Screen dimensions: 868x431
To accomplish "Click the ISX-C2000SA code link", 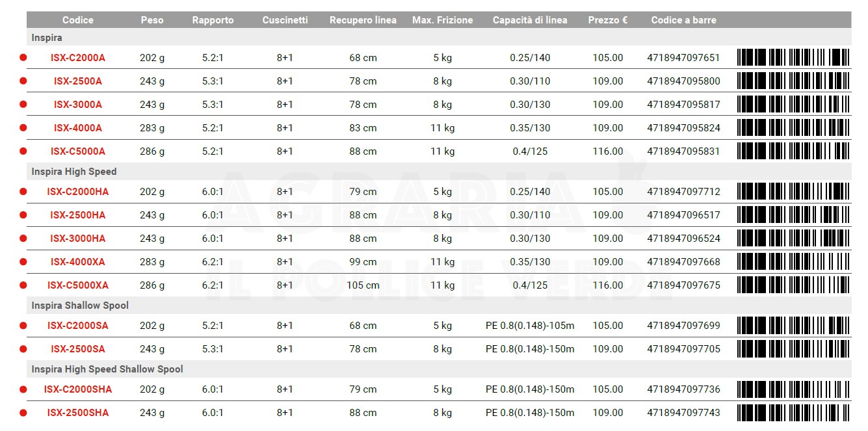I will 78,326.
